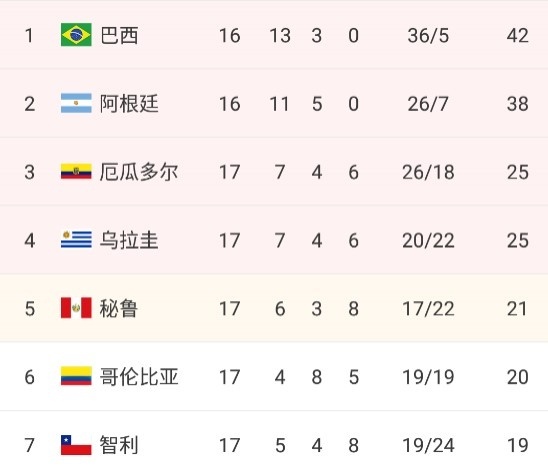Tap the Brazil flag icon
This screenshot has width=548, height=474.
pyautogui.click(x=76, y=35)
